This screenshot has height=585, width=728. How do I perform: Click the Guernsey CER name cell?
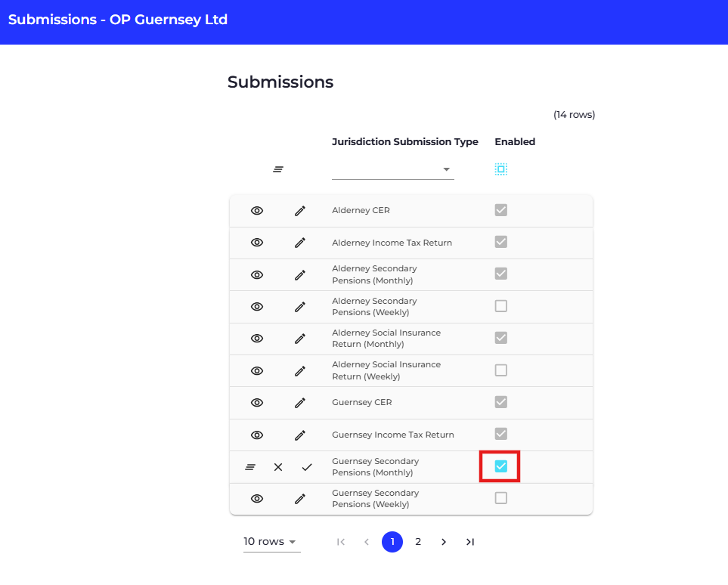[361, 403]
